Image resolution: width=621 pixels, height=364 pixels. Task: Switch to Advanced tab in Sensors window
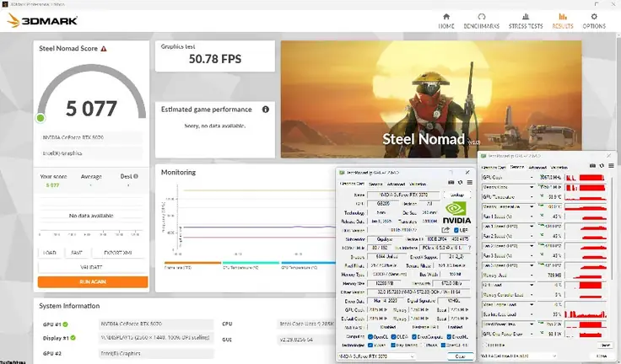click(x=537, y=168)
